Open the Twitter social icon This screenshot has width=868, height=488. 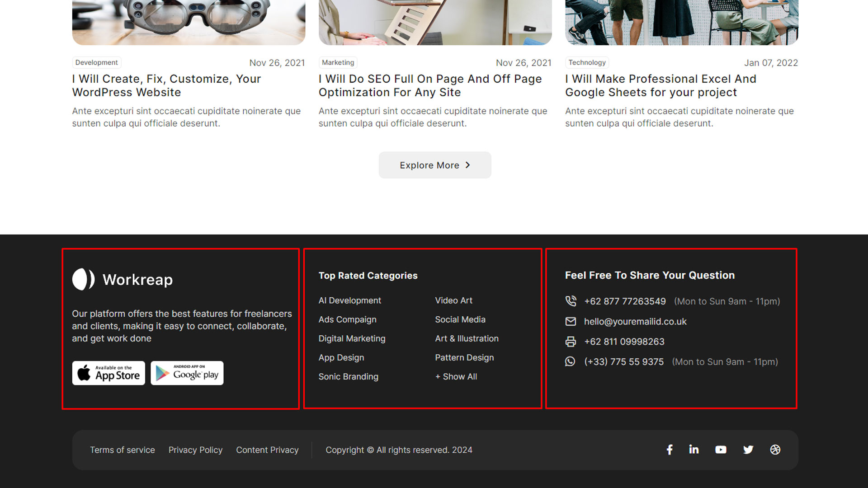click(x=748, y=450)
